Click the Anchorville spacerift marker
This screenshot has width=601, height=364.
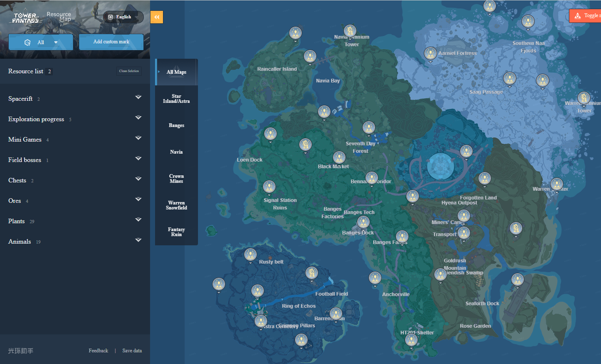pyautogui.click(x=375, y=278)
